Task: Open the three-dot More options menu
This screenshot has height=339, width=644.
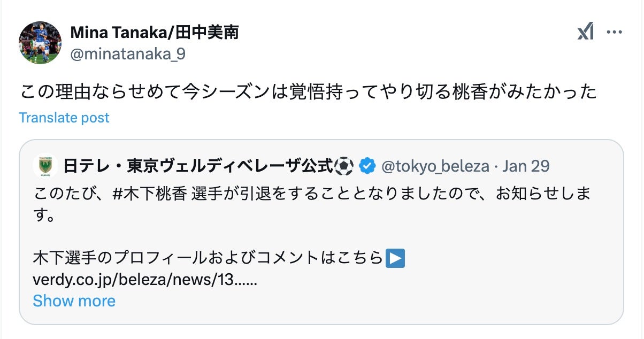Action: (x=614, y=33)
